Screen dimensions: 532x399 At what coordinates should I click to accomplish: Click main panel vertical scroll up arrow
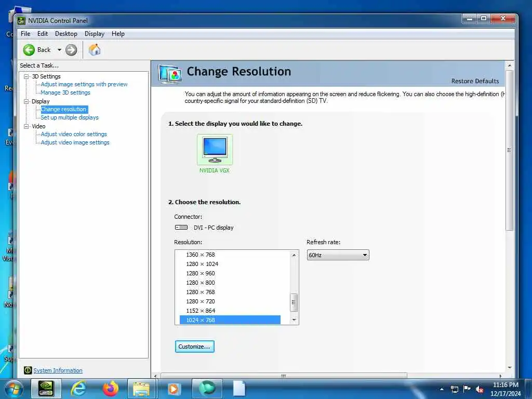coord(509,65)
